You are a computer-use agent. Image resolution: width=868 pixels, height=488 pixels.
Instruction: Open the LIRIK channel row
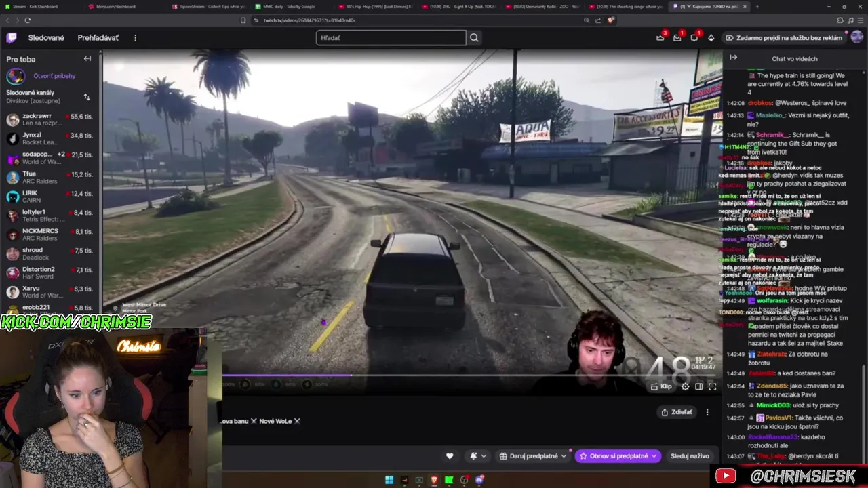[x=50, y=196]
